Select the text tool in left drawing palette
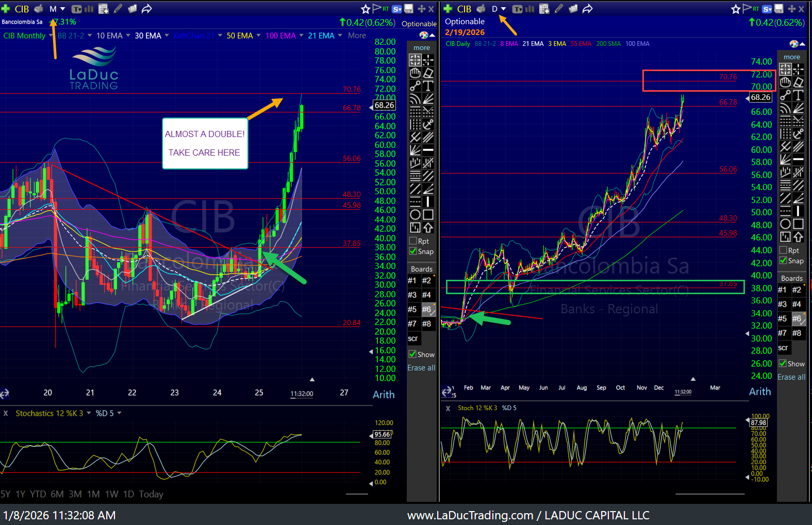Image resolution: width=812 pixels, height=525 pixels. click(x=428, y=86)
